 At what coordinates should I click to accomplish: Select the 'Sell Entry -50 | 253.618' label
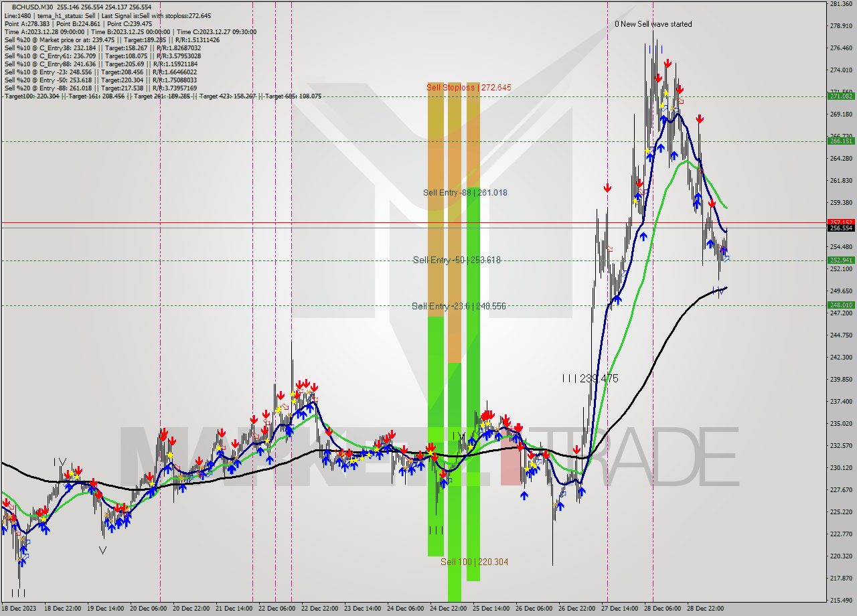click(x=457, y=260)
